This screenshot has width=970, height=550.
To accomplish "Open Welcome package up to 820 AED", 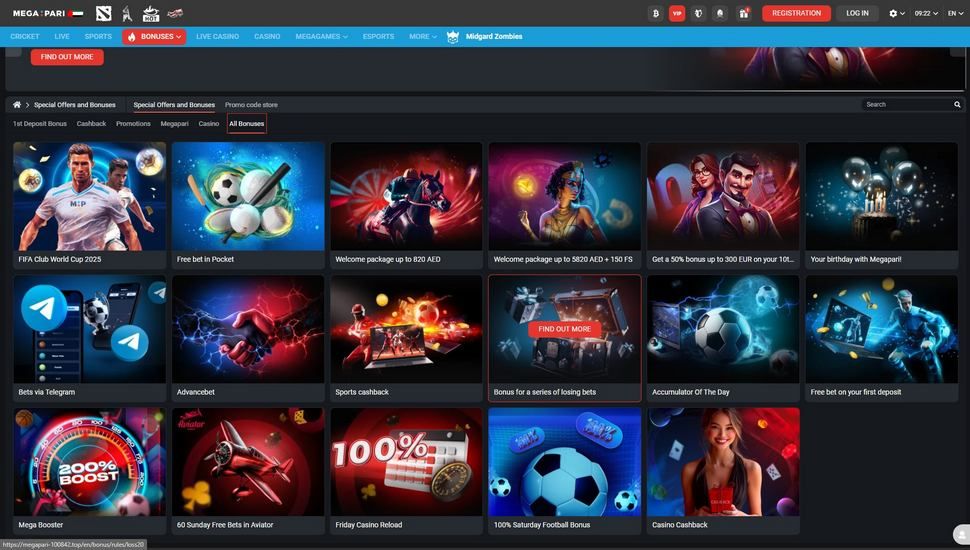I will coord(406,205).
